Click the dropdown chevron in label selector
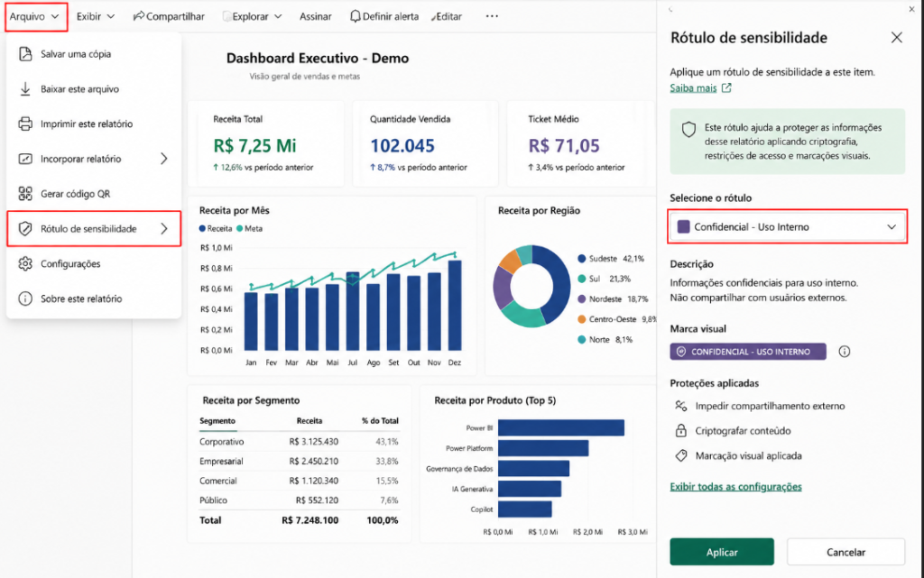Image resolution: width=924 pixels, height=578 pixels. [892, 226]
